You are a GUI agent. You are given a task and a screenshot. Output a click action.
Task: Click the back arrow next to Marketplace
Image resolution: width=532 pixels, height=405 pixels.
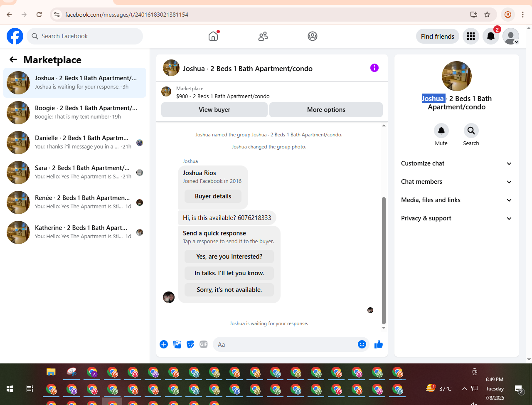(x=13, y=59)
